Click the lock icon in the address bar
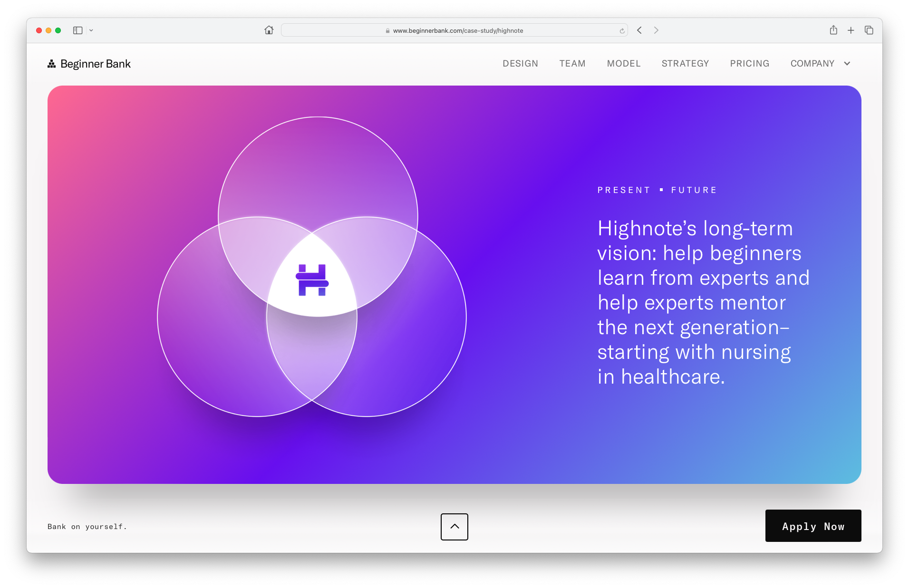Image resolution: width=909 pixels, height=588 pixels. click(x=388, y=31)
